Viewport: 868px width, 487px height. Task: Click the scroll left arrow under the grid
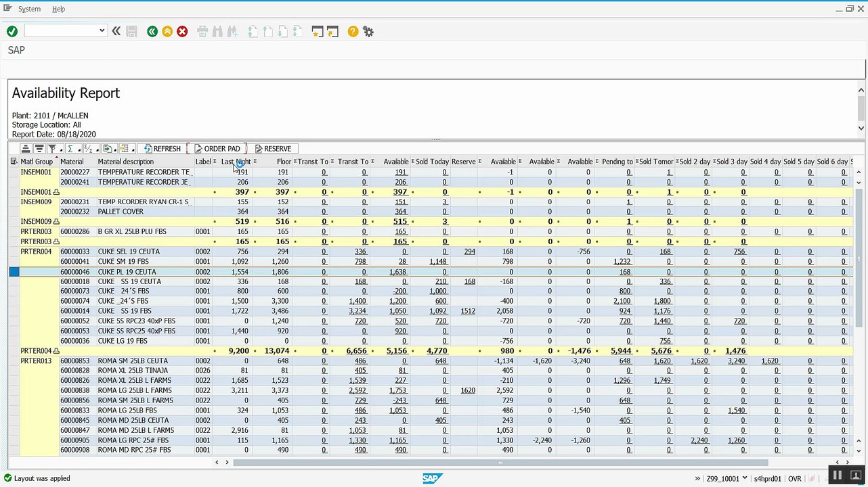[x=217, y=463]
